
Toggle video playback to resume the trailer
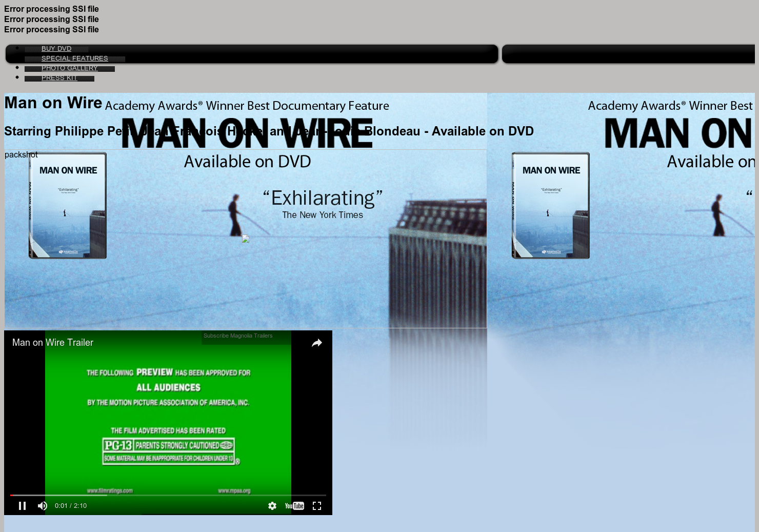click(23, 506)
